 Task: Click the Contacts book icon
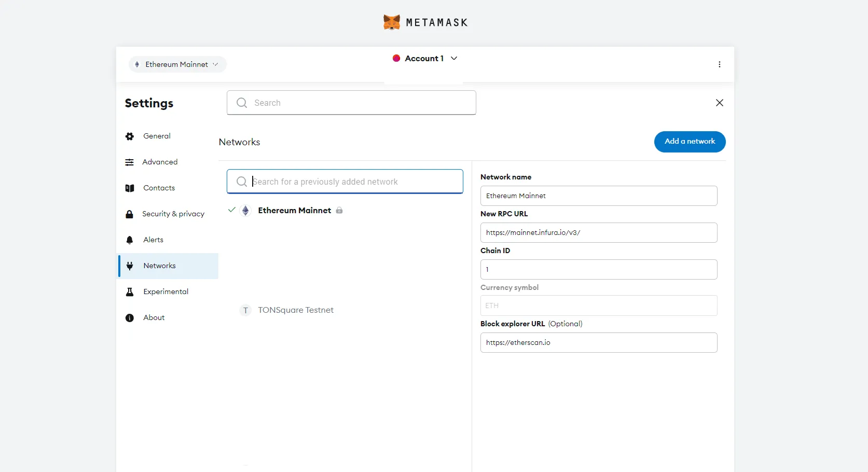tap(130, 188)
